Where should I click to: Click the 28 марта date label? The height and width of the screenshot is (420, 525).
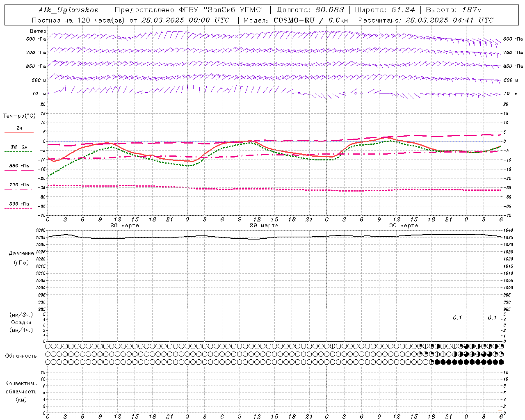(125, 226)
